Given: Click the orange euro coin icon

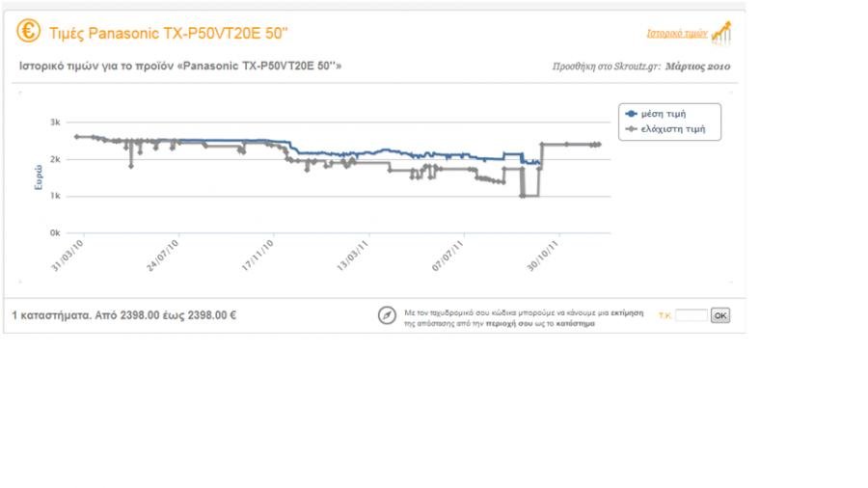Looking at the screenshot, I should click(x=28, y=31).
